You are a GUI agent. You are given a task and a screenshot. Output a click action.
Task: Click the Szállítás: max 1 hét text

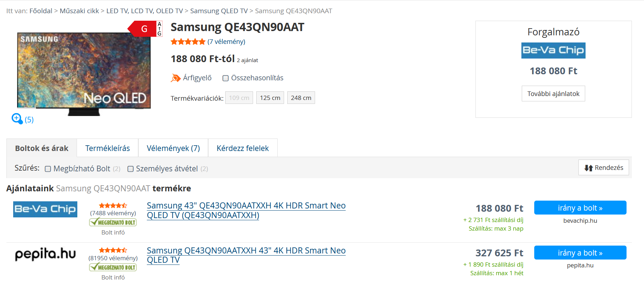497,273
